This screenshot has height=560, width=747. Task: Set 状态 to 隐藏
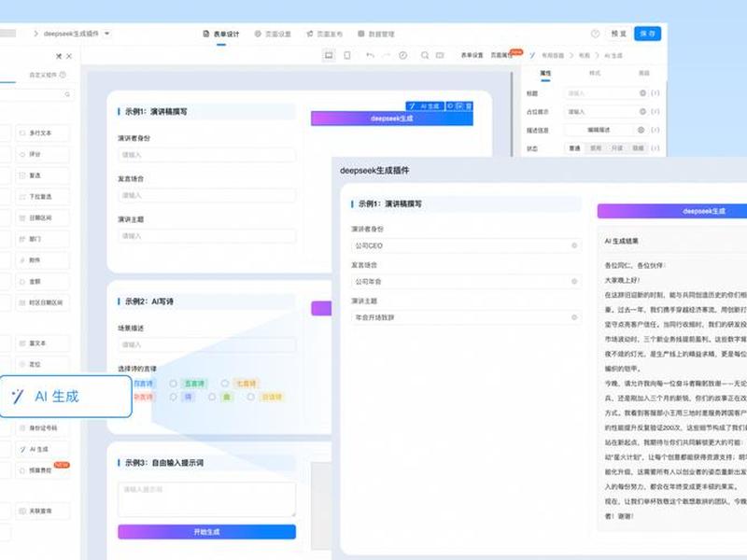(638, 148)
